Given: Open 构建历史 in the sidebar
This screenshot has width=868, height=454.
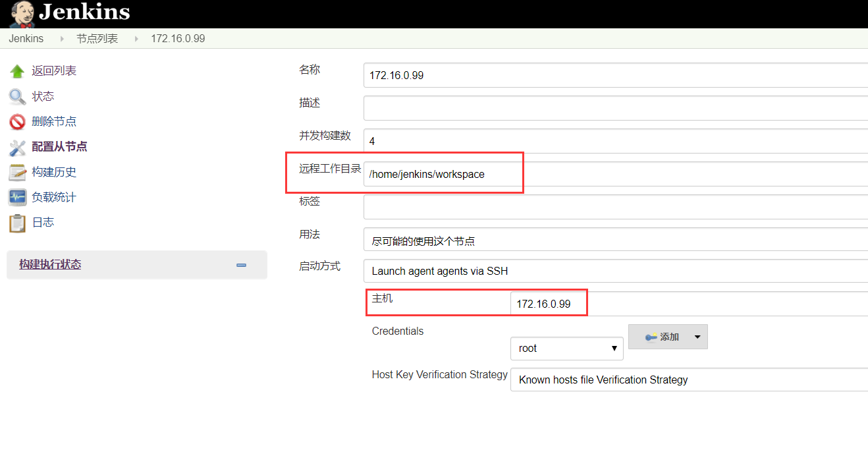Looking at the screenshot, I should (x=54, y=172).
